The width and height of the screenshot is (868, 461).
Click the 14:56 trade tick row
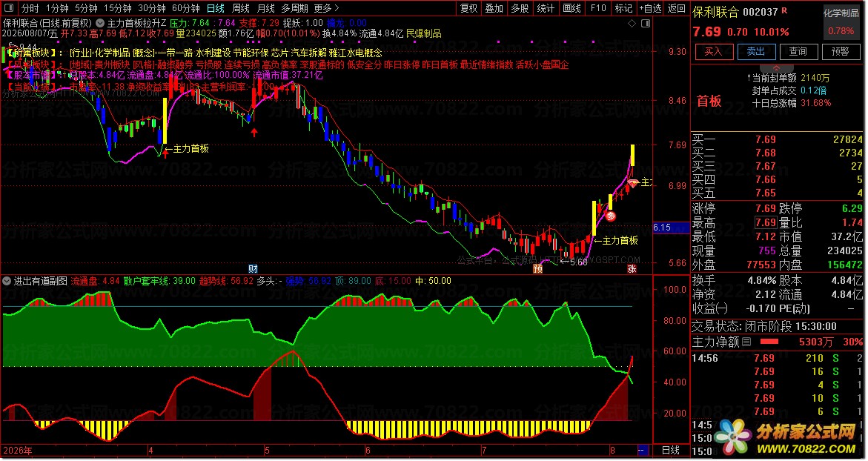(x=778, y=359)
